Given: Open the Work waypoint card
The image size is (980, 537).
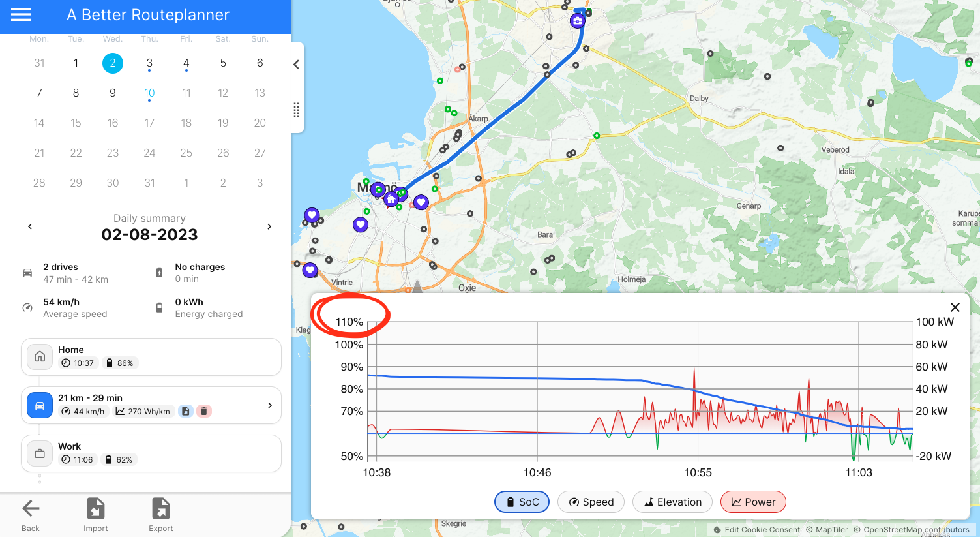Looking at the screenshot, I should coord(151,453).
